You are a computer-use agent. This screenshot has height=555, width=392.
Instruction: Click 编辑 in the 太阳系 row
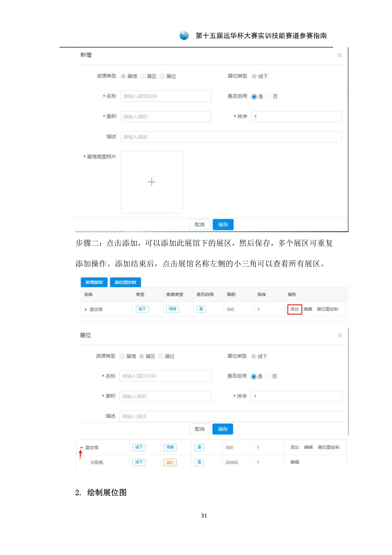tap(295, 462)
